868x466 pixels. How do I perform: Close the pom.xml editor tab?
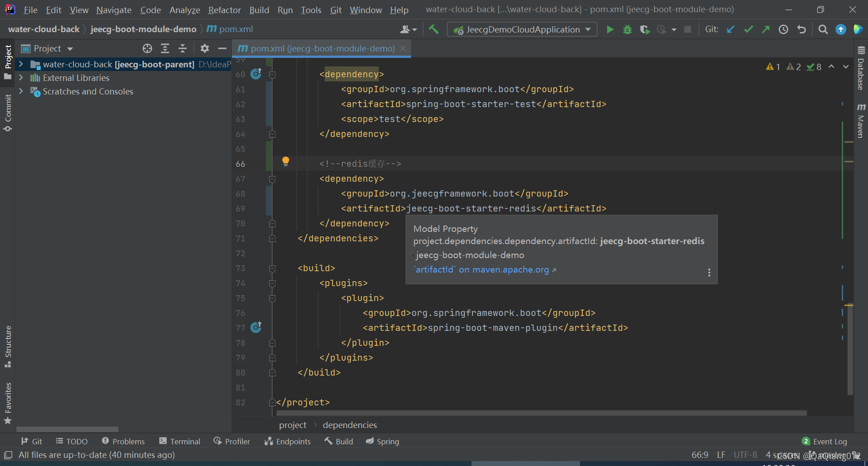pos(403,48)
